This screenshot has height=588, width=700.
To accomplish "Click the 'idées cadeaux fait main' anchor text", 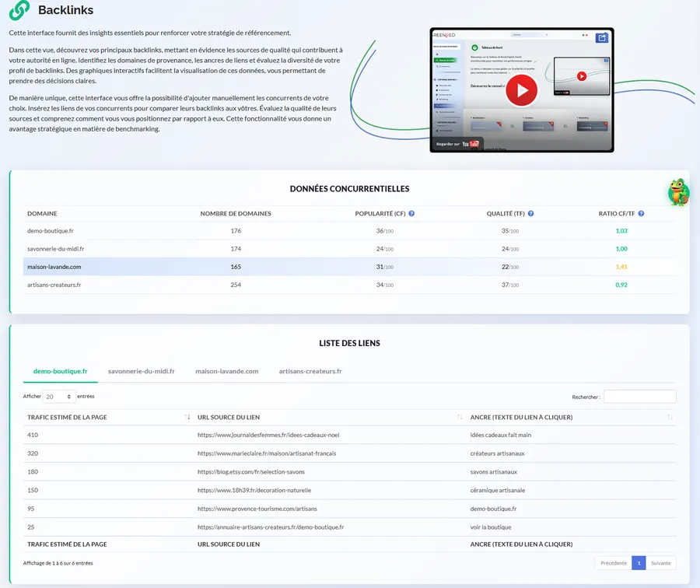I will (x=500, y=435).
